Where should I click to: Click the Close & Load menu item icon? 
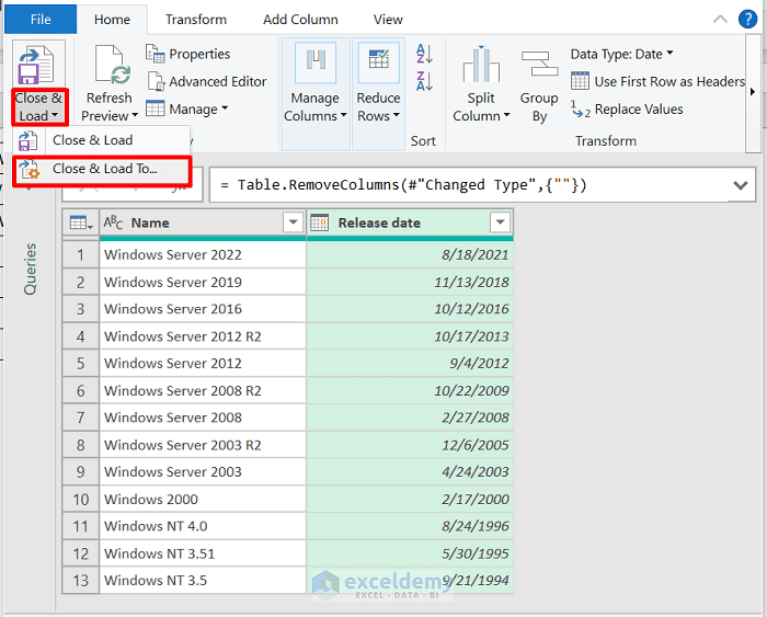click(28, 141)
